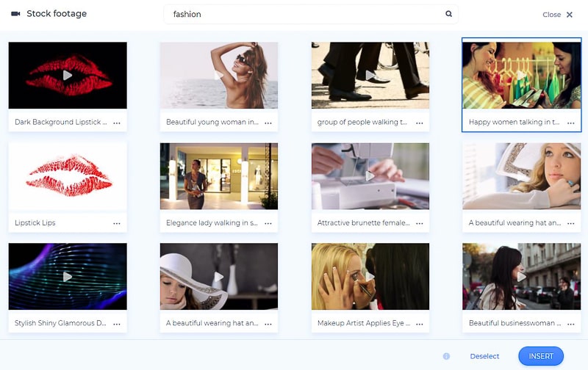Image resolution: width=588 pixels, height=370 pixels.
Task: Select the white-hat woman thumbnail in bottom row
Action: (x=218, y=277)
